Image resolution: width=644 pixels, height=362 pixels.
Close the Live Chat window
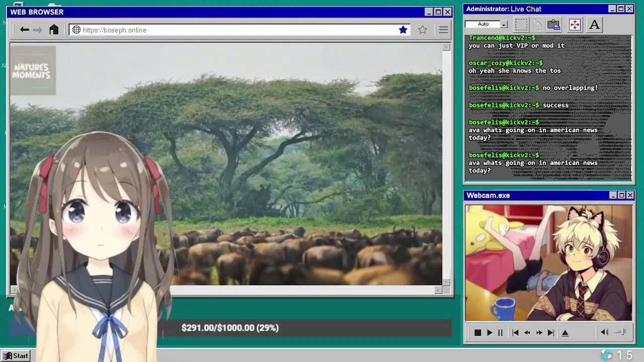(629, 9)
